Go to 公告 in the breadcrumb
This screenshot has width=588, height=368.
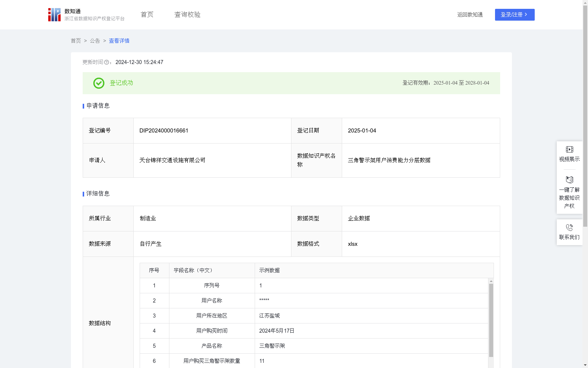pyautogui.click(x=95, y=41)
